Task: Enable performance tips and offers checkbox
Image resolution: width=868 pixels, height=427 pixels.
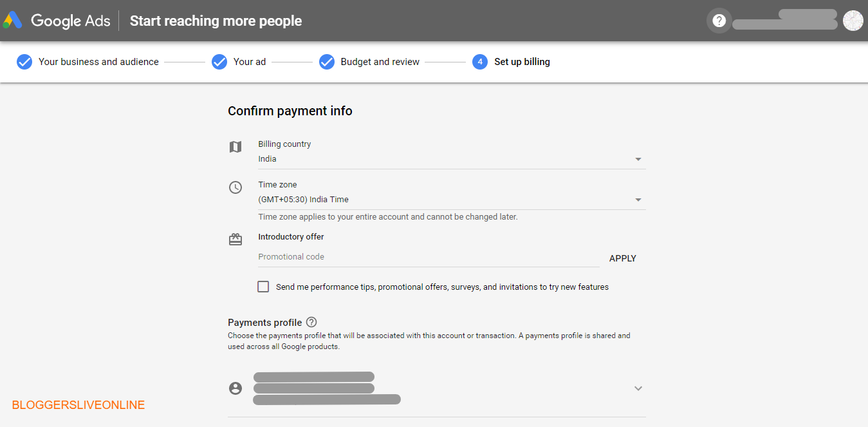Action: (263, 287)
